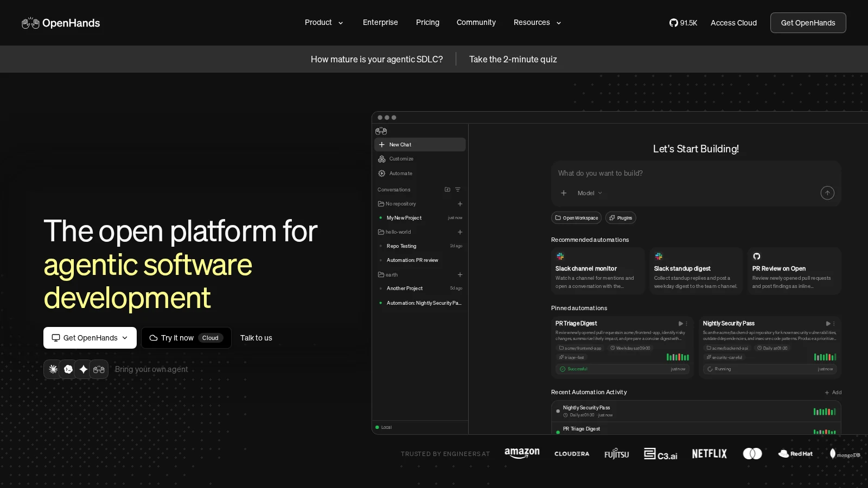868x488 pixels.
Task: Open Customize in the sidebar
Action: (x=420, y=159)
